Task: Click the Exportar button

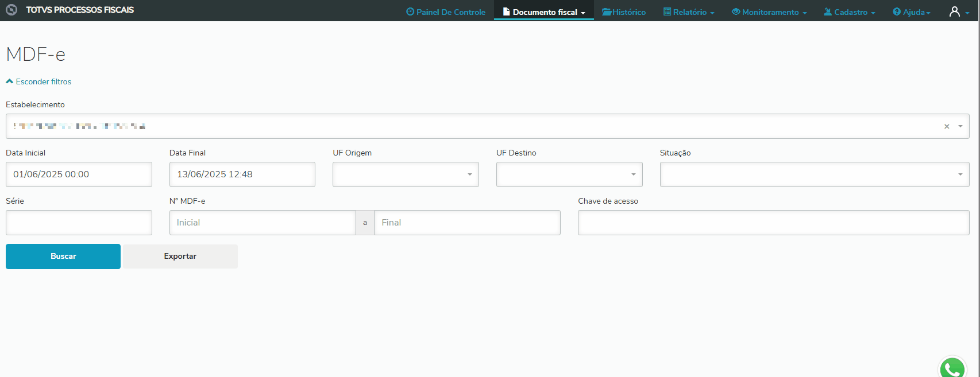Action: tap(180, 256)
